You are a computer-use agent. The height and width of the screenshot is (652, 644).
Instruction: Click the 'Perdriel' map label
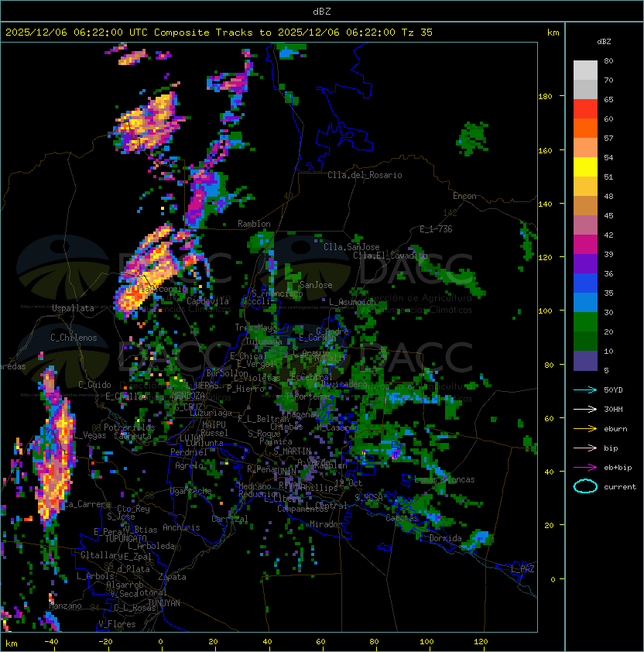click(188, 452)
